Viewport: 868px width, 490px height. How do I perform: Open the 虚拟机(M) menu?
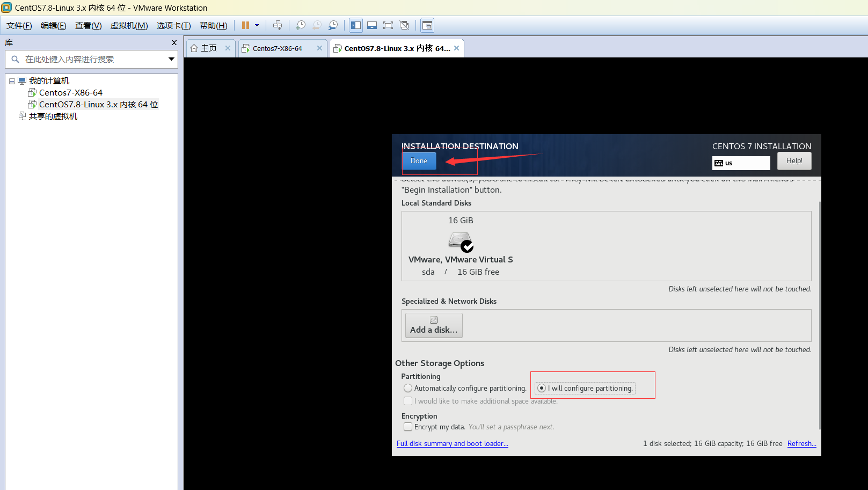(129, 26)
